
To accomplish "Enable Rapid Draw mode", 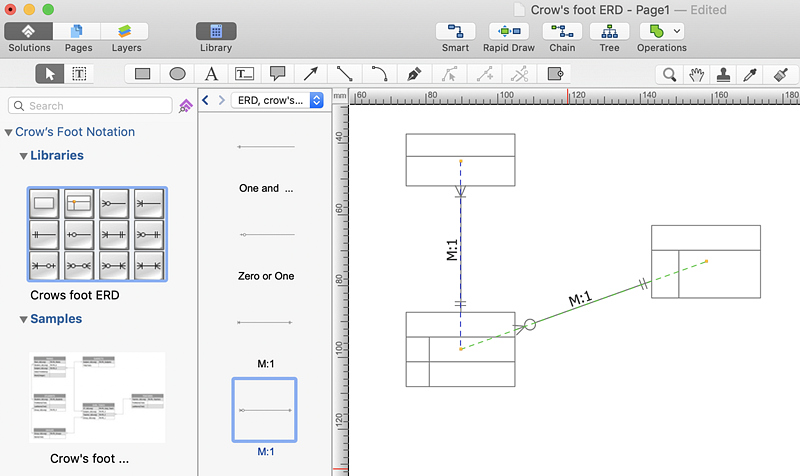I will point(509,31).
